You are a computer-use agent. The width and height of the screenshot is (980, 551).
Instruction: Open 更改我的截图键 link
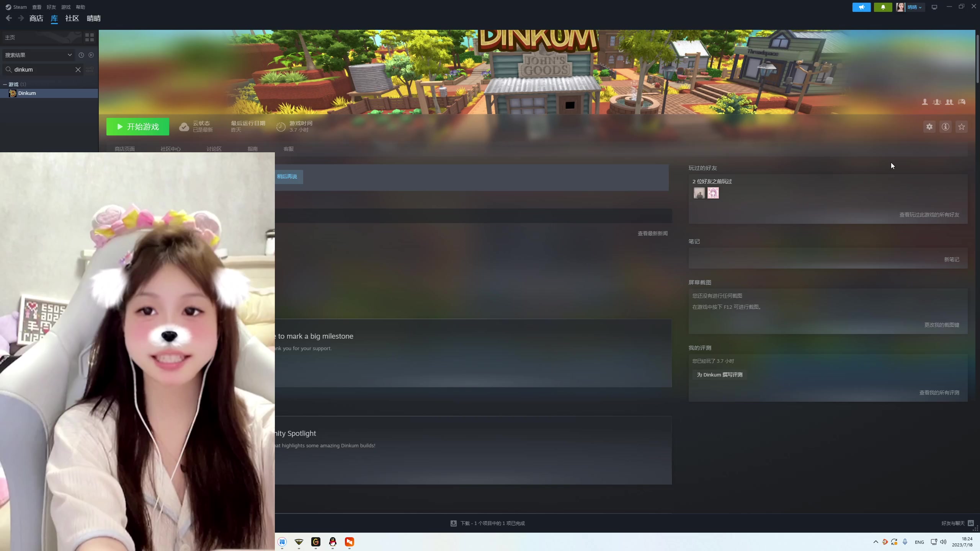click(942, 325)
